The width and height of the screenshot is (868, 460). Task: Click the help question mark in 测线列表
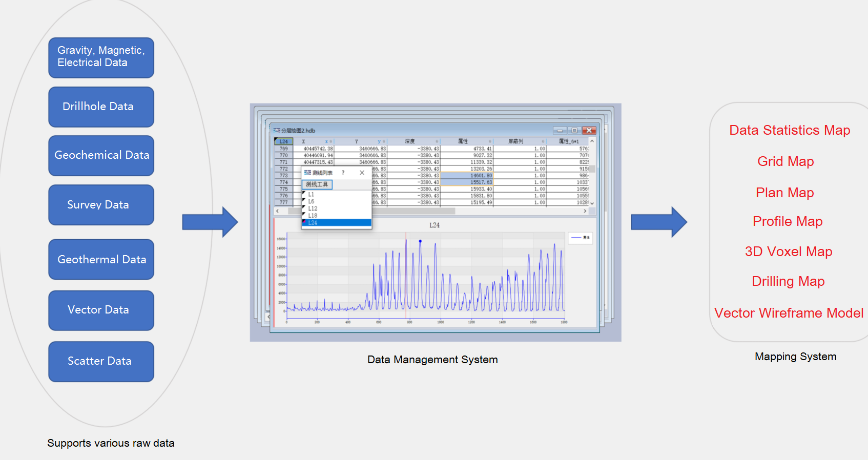pos(343,173)
